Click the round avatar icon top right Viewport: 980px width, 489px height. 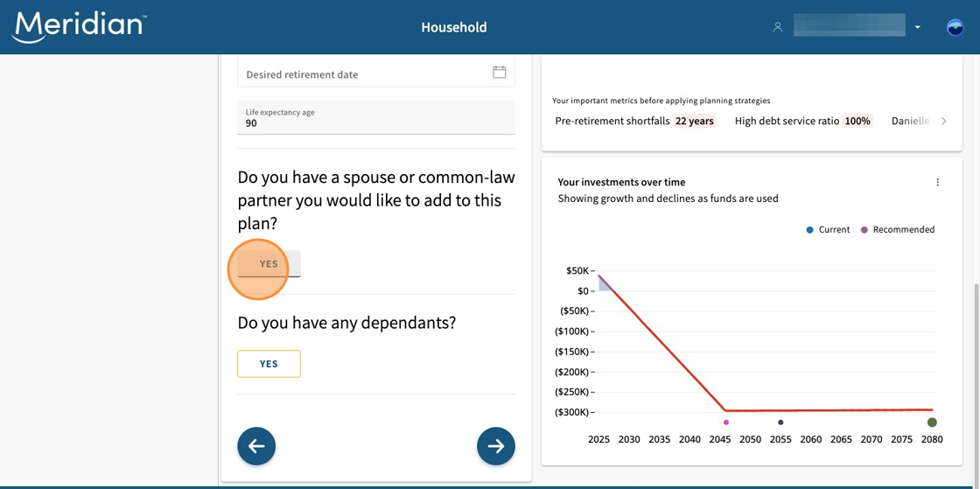point(955,27)
